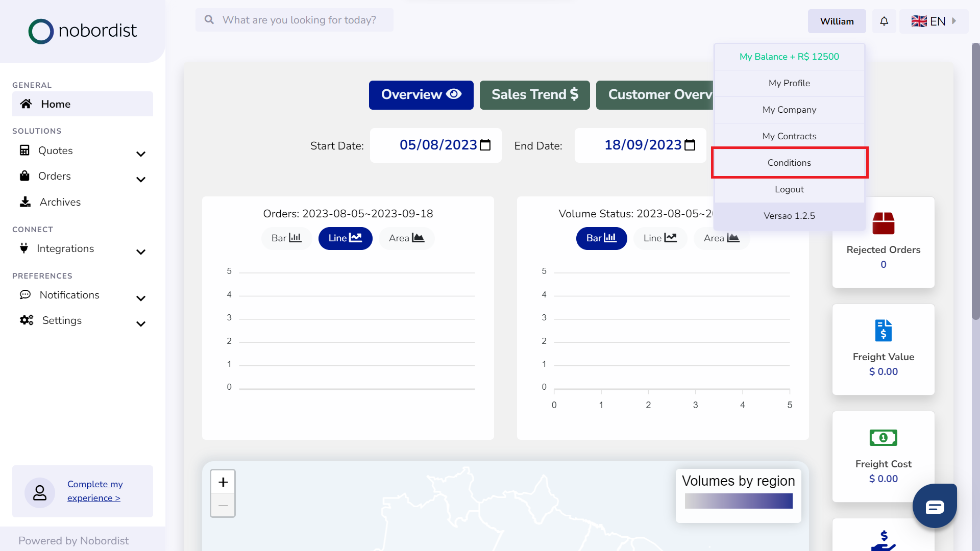980x551 pixels.
Task: Open the Start Date calendar icon
Action: [x=485, y=145]
